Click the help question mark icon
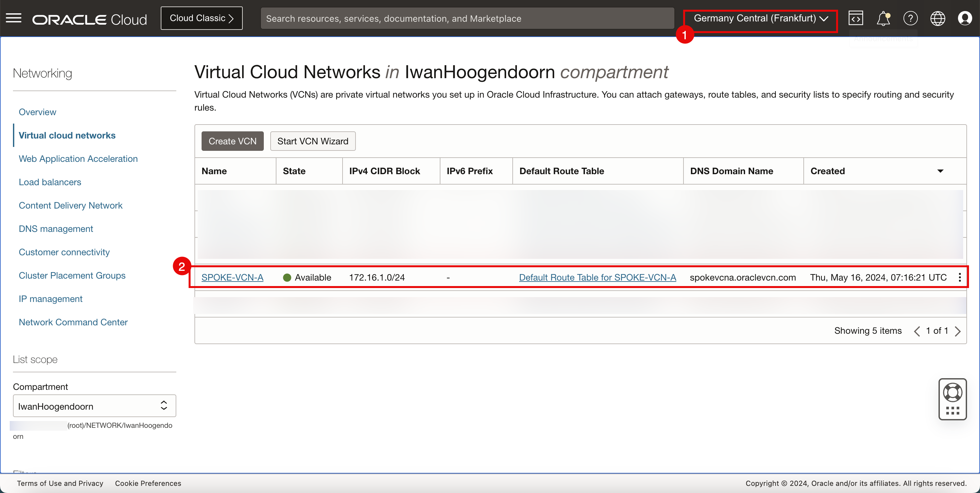This screenshot has height=493, width=980. coord(910,18)
